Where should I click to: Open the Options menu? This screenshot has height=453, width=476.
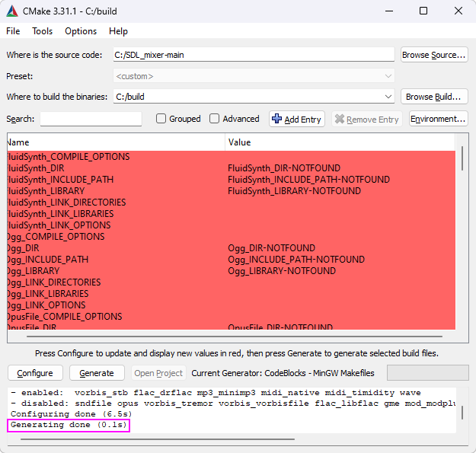coord(81,31)
